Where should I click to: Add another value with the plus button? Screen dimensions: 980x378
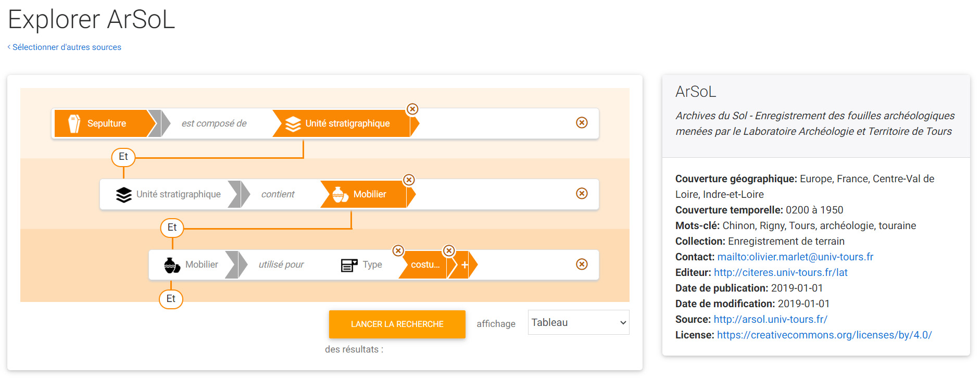tap(464, 265)
